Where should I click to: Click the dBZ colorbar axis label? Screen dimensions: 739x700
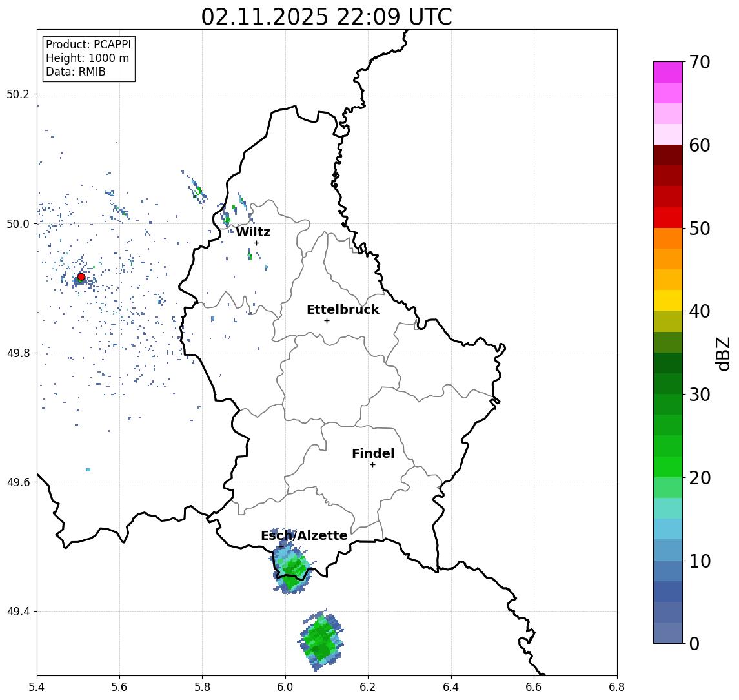pos(722,354)
